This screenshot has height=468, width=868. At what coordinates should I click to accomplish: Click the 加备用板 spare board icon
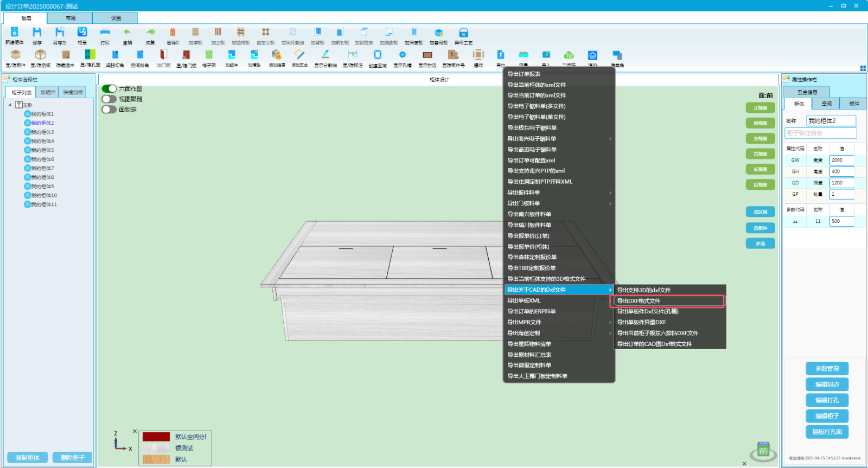pyautogui.click(x=439, y=33)
